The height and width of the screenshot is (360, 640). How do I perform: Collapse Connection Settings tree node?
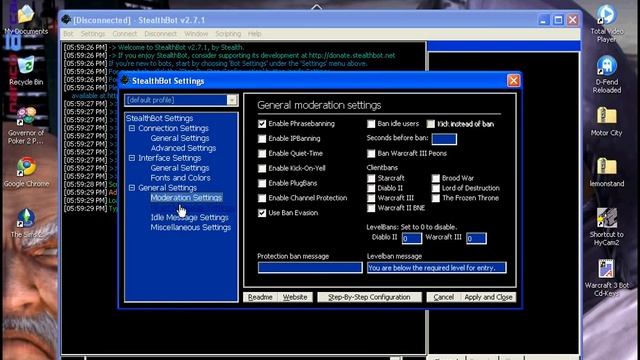click(132, 128)
